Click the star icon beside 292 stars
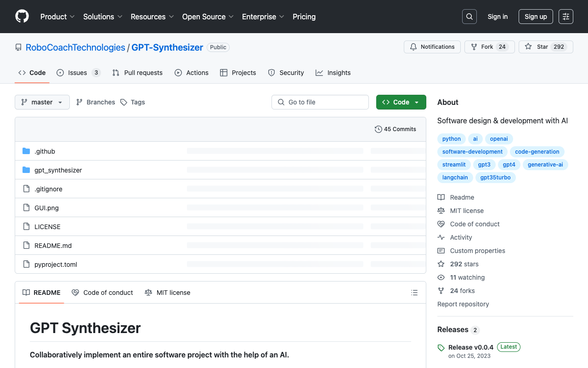Screen dimensions: 588x368 [x=441, y=264]
